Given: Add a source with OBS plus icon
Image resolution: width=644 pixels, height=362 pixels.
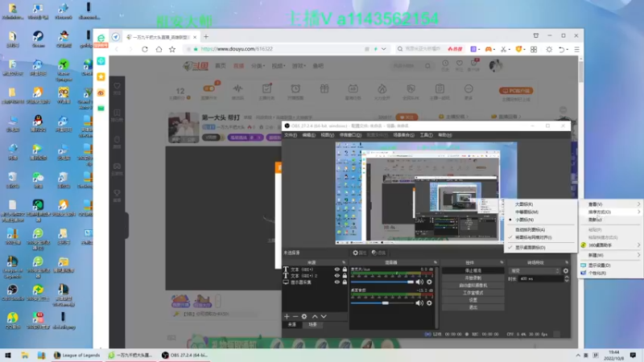Looking at the screenshot, I should (x=287, y=316).
